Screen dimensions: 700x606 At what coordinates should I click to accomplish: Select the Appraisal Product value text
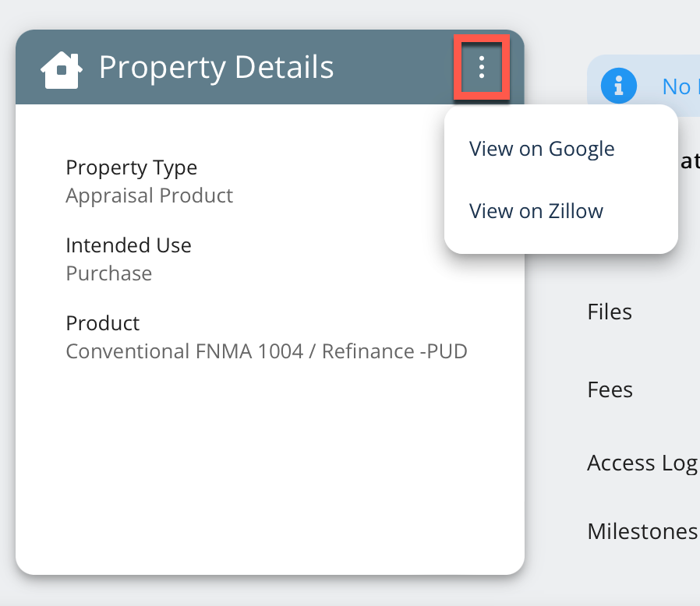point(149,195)
